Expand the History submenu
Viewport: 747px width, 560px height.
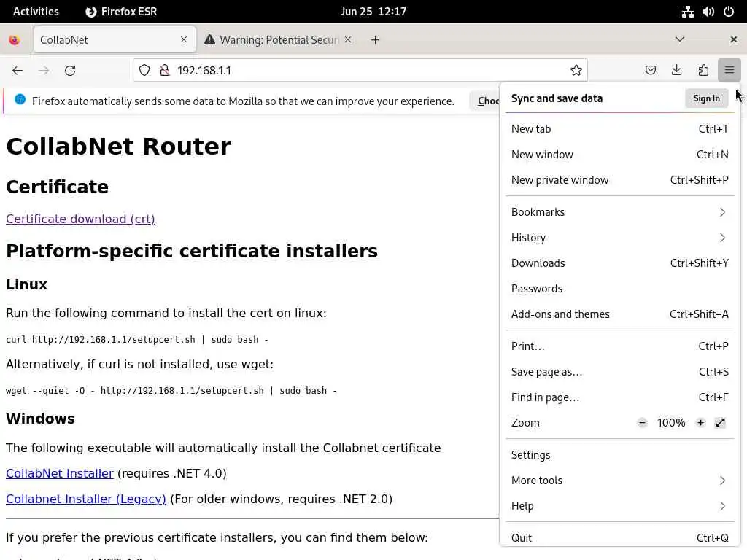(620, 238)
